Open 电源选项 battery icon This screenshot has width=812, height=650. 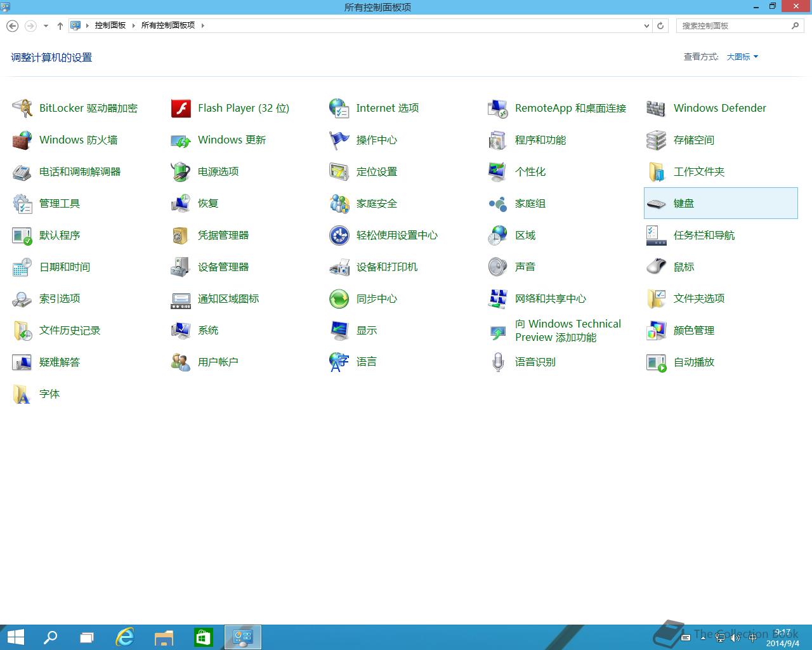coord(181,171)
